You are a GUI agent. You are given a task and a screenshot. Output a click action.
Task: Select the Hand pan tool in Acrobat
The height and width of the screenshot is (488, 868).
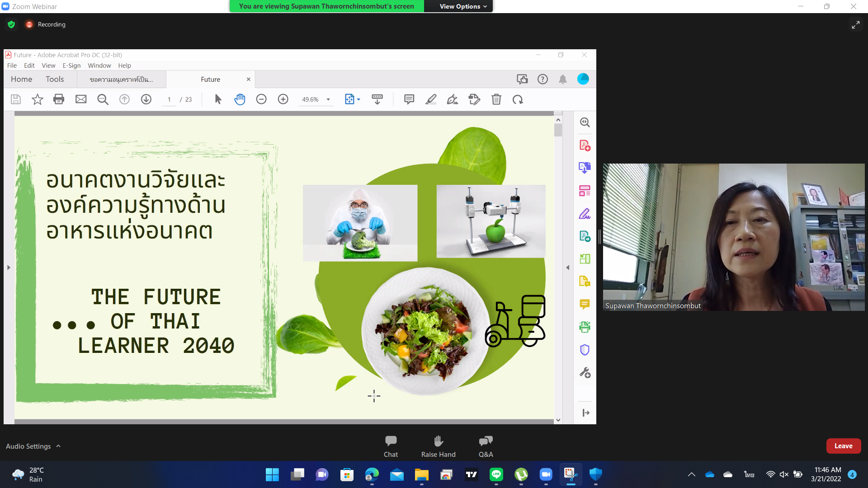point(240,99)
